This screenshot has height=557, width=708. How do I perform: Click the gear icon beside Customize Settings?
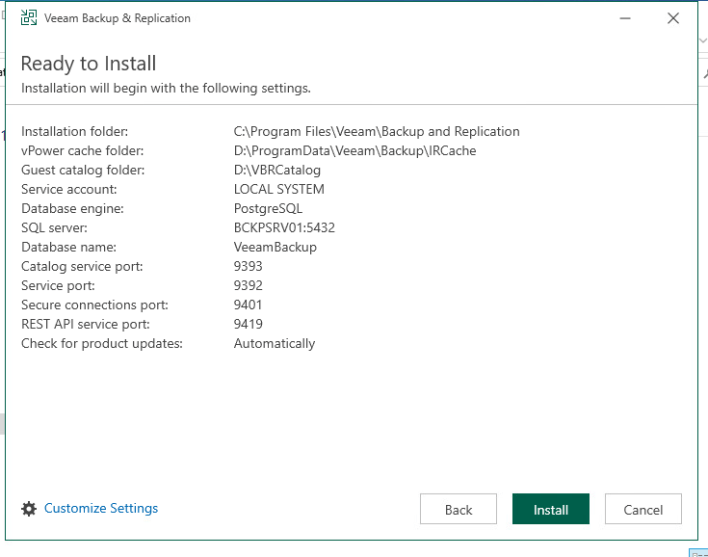click(29, 509)
